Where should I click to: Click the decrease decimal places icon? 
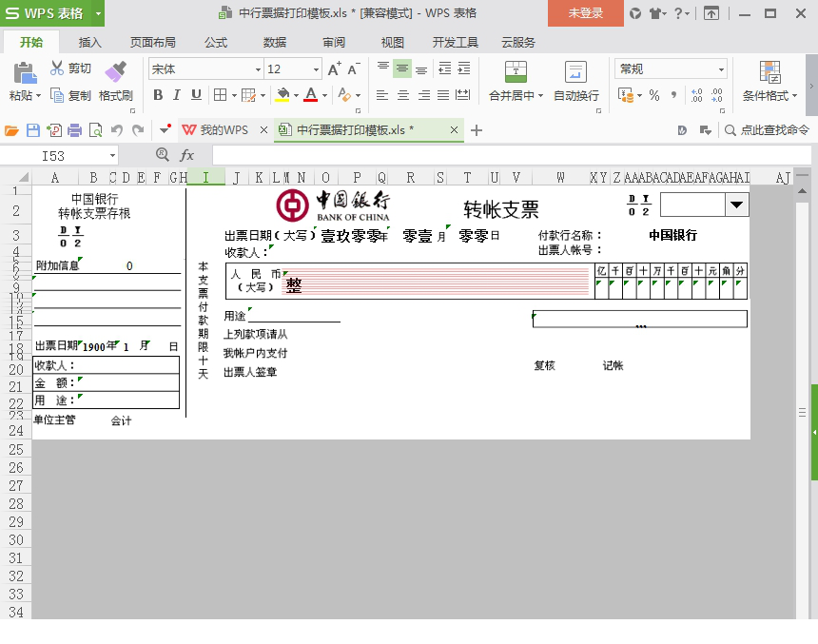(717, 95)
